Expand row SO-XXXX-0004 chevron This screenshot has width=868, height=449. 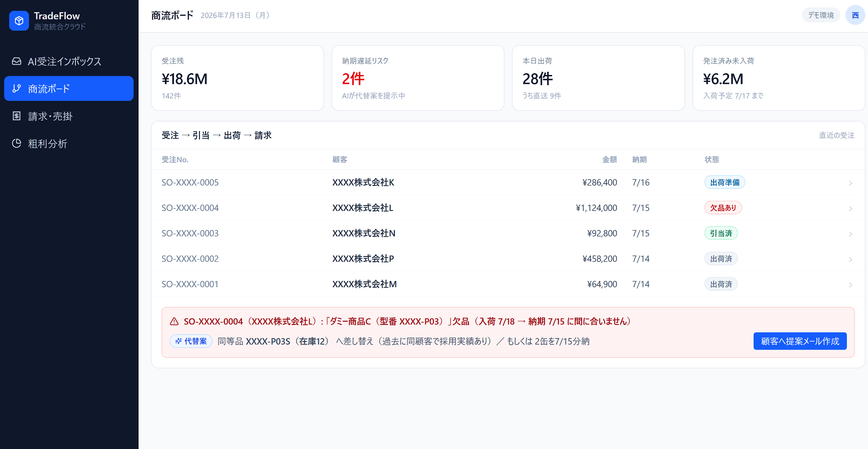pyautogui.click(x=850, y=208)
